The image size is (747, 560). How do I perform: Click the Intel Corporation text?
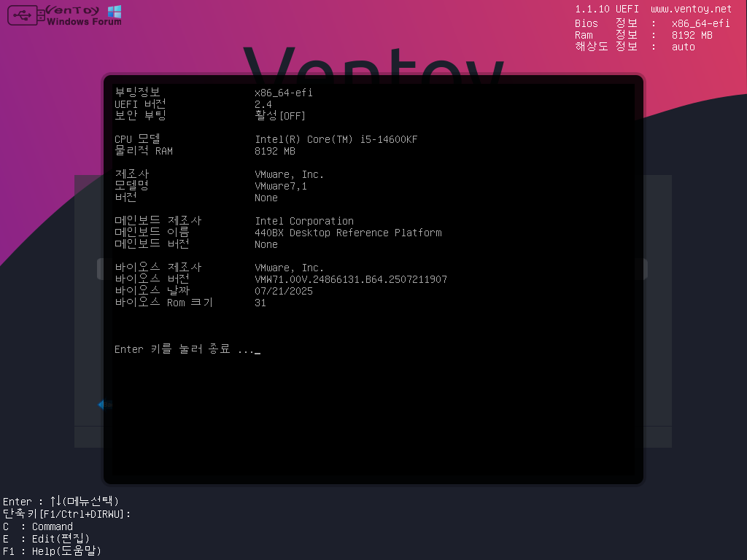coord(304,221)
